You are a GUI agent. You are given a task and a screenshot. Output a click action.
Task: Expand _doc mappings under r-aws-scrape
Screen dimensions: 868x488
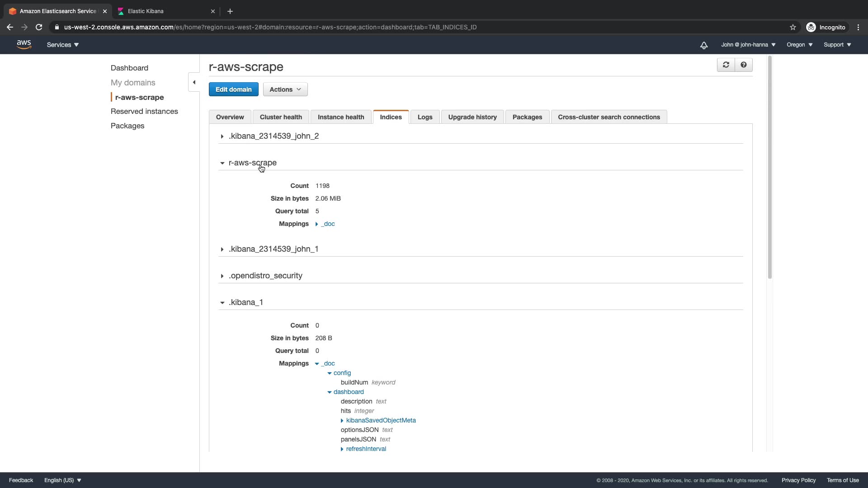(327, 224)
